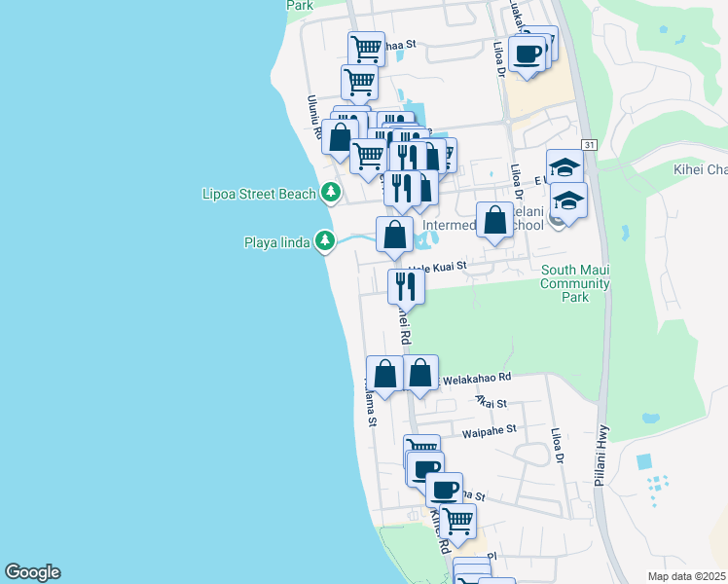728x584 pixels.
Task: Click the Akai St street label
Action: pos(491,402)
